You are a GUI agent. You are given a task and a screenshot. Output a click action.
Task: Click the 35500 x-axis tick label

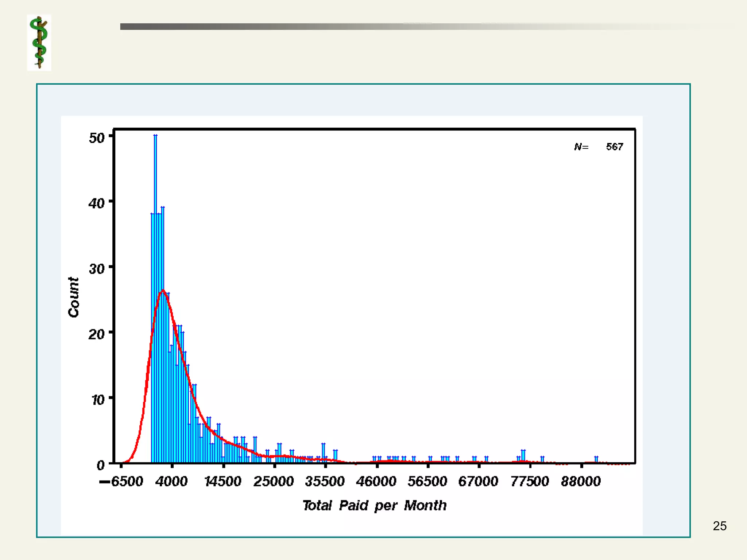coord(325,482)
